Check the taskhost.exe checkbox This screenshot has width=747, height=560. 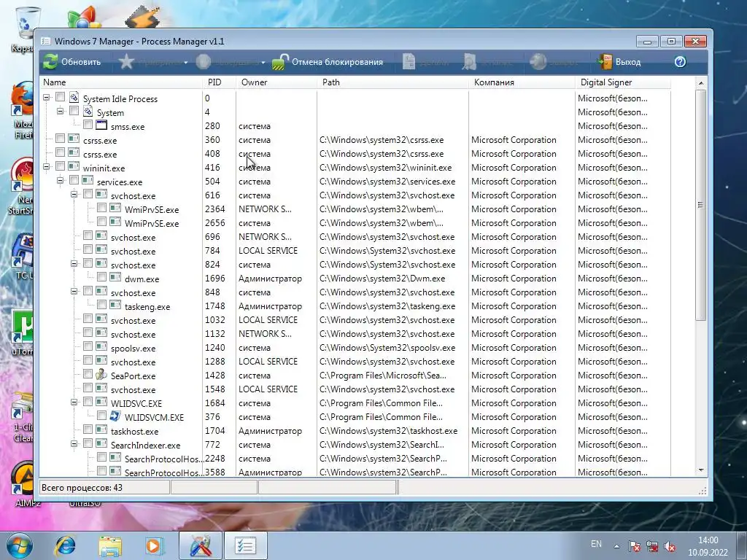point(88,429)
